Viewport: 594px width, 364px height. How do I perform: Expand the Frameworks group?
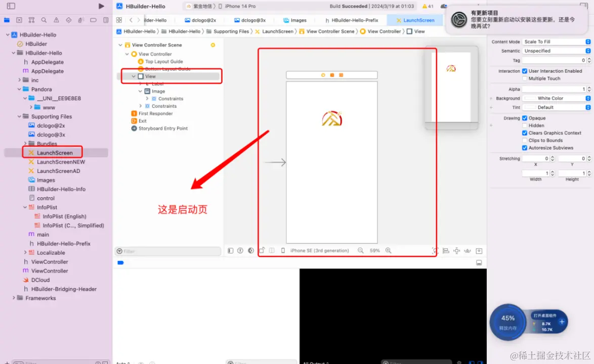[14, 298]
